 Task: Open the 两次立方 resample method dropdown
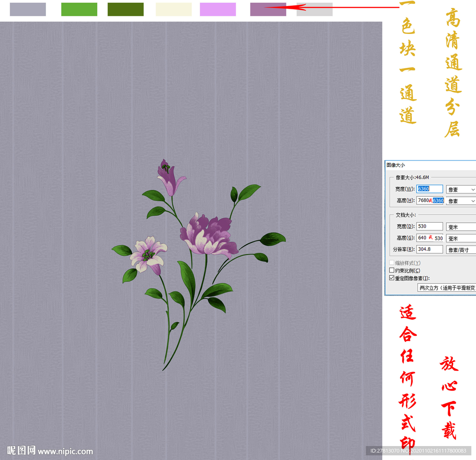coord(447,288)
